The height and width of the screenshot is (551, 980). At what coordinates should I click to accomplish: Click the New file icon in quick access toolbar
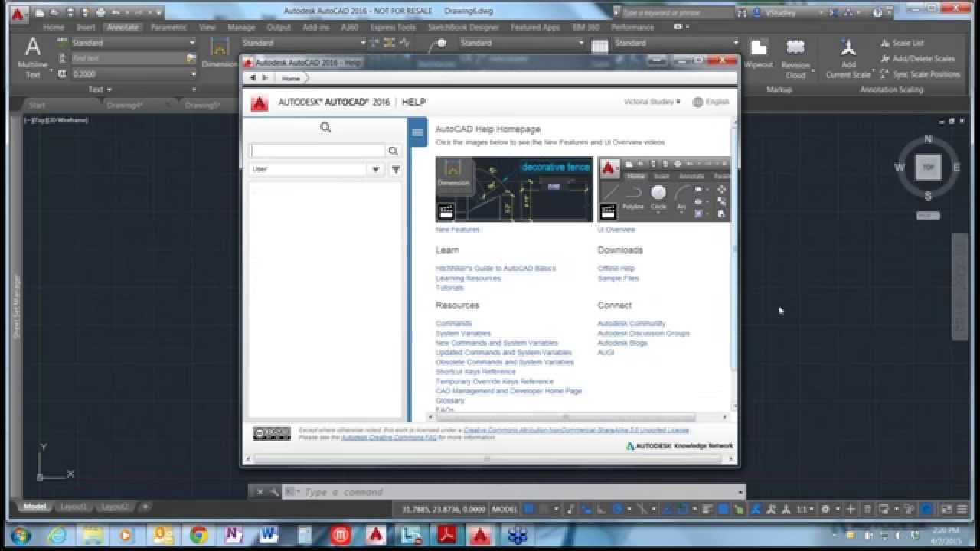tap(39, 12)
